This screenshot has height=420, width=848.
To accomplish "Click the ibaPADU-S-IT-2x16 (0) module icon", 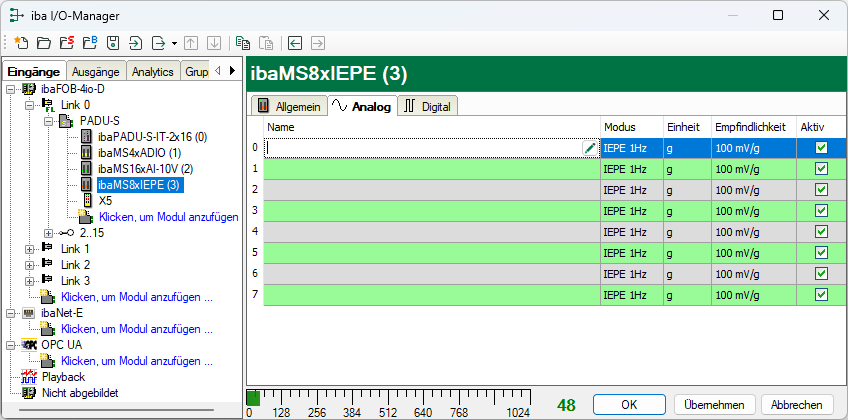I will click(86, 137).
